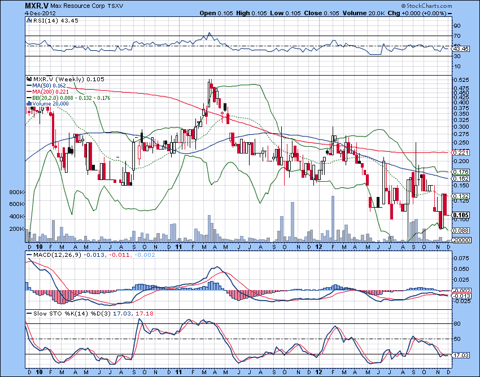Click the 'High 0.105' value in header
480x377 pixels.
(252, 13)
